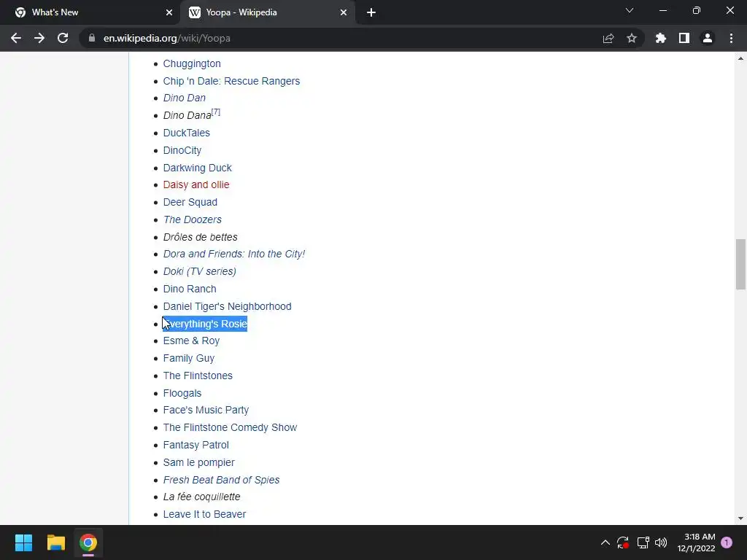Open the Esme & Roy link
747x560 pixels.
pyautogui.click(x=192, y=341)
